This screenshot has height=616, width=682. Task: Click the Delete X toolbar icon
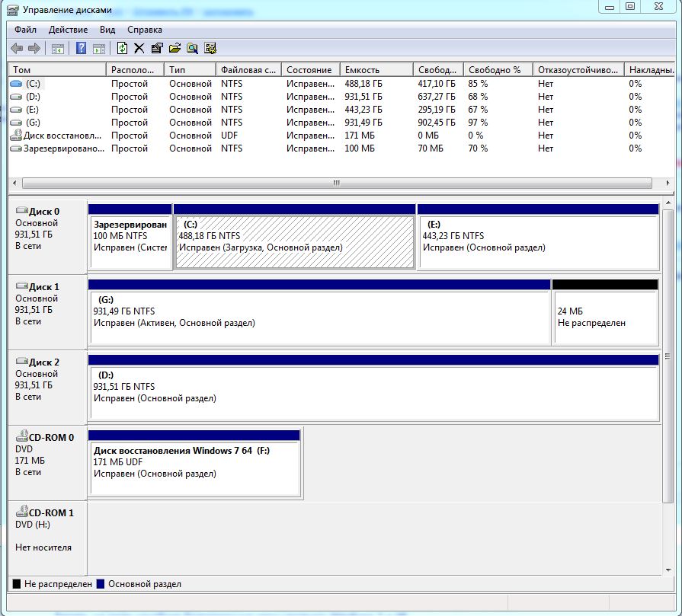click(x=139, y=49)
